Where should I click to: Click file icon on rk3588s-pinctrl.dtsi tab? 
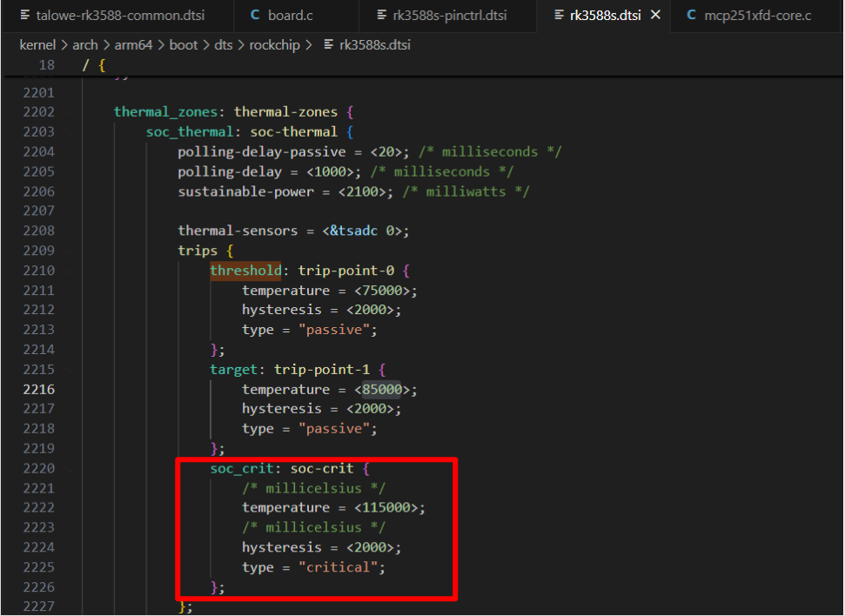[382, 15]
